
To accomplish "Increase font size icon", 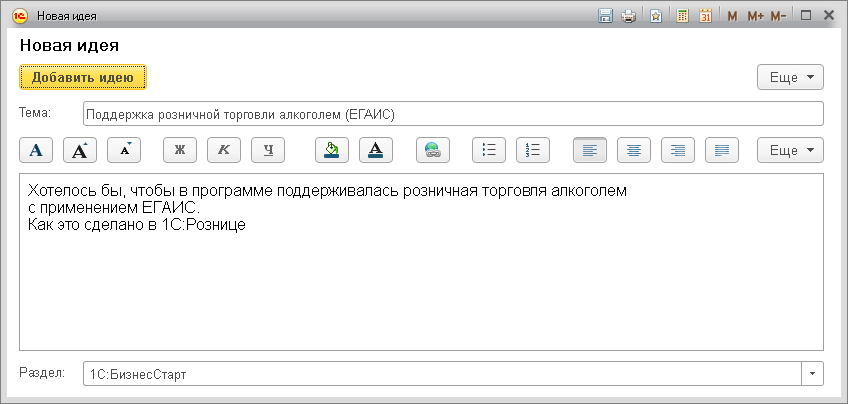I will coord(80,150).
